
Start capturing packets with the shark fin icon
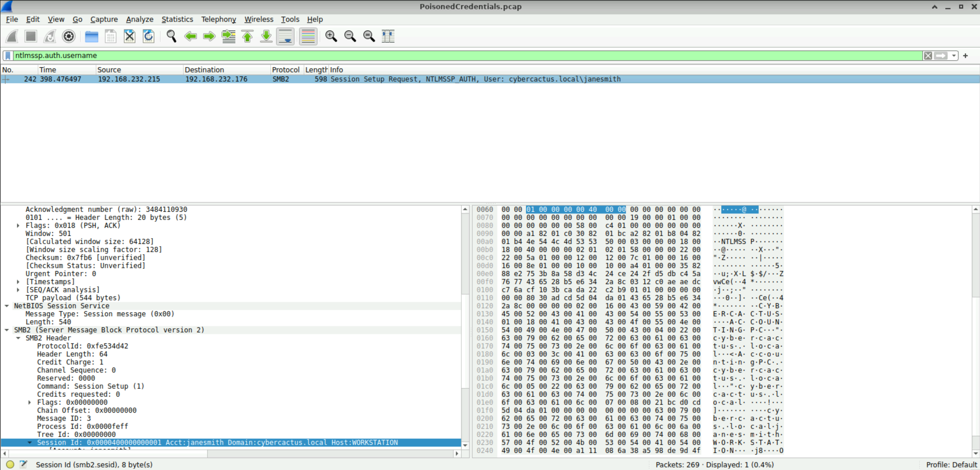[x=12, y=36]
